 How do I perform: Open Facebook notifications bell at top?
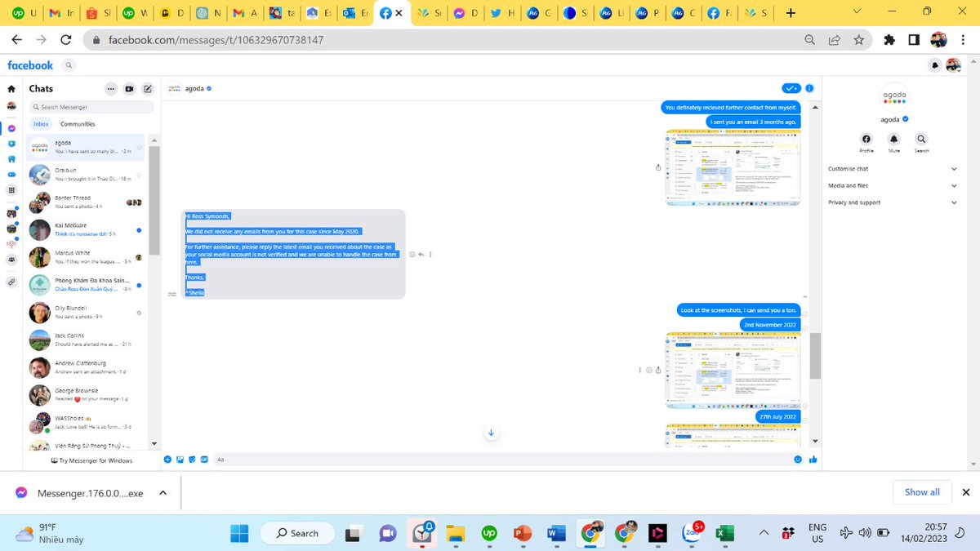point(935,65)
